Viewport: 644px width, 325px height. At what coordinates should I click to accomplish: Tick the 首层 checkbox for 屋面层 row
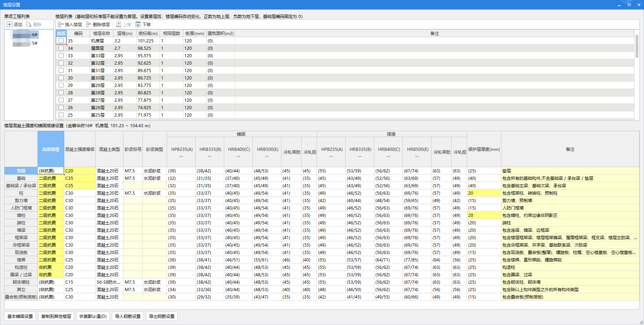61,48
